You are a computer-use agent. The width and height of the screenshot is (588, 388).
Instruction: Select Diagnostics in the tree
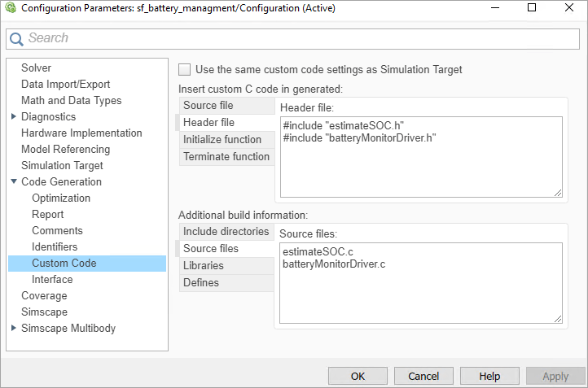pos(48,116)
